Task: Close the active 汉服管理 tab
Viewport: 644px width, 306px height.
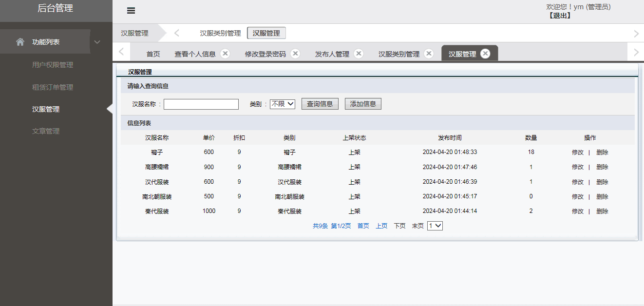Action: coord(485,54)
